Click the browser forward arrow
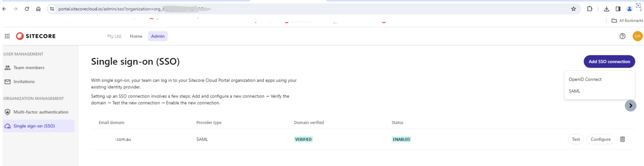This screenshot has width=644, height=166. point(16,9)
